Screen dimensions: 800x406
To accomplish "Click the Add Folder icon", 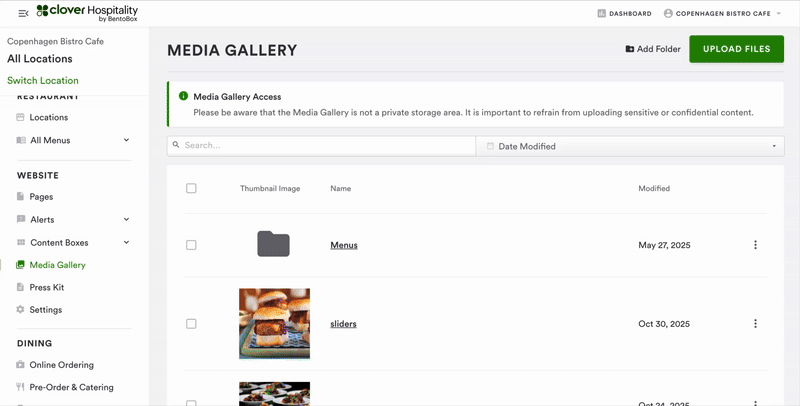I will pyautogui.click(x=629, y=49).
